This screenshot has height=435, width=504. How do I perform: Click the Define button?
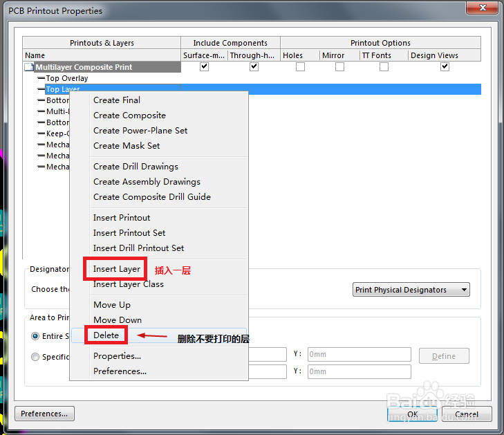444,356
